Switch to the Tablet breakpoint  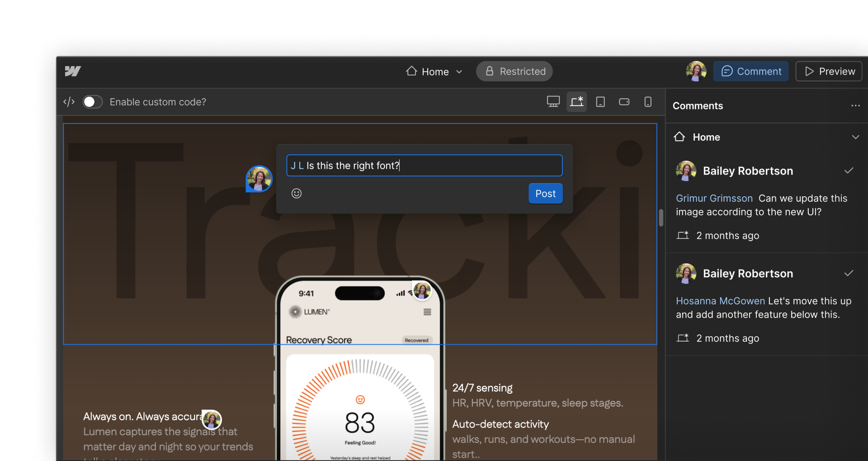(600, 102)
